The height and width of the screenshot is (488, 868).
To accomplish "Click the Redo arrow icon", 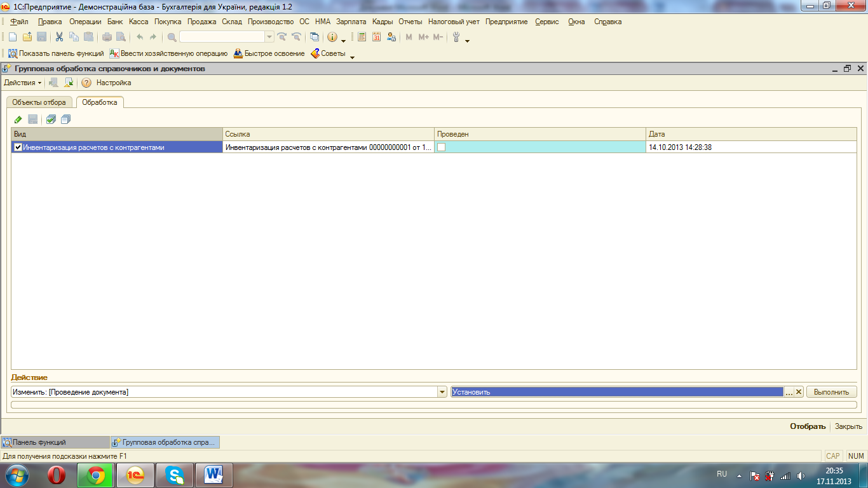I will pos(153,37).
